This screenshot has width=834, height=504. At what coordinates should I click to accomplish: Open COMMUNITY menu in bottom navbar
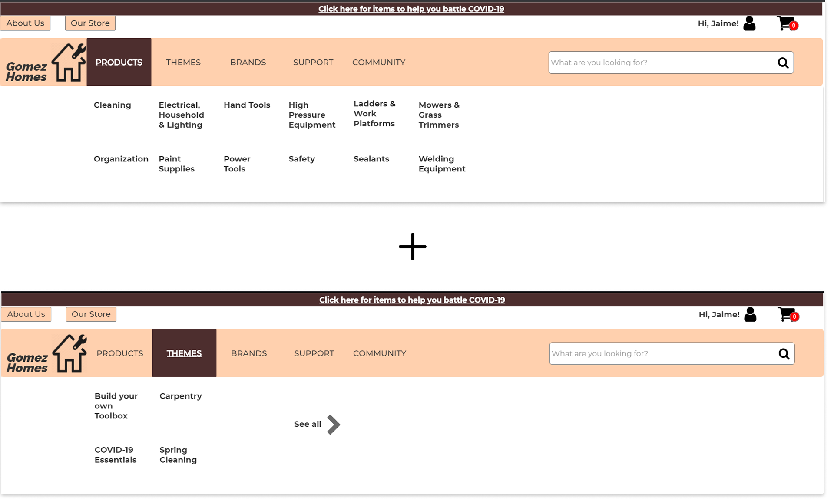point(380,353)
